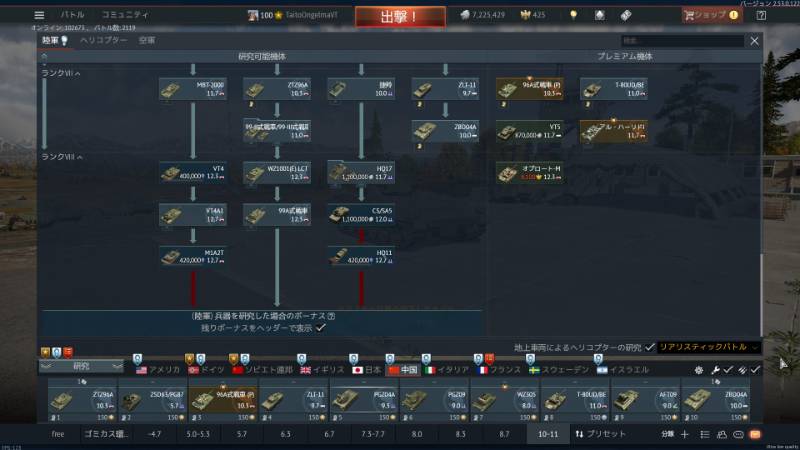
Task: Switch to the 陸軍 army tab
Action: tap(55, 40)
